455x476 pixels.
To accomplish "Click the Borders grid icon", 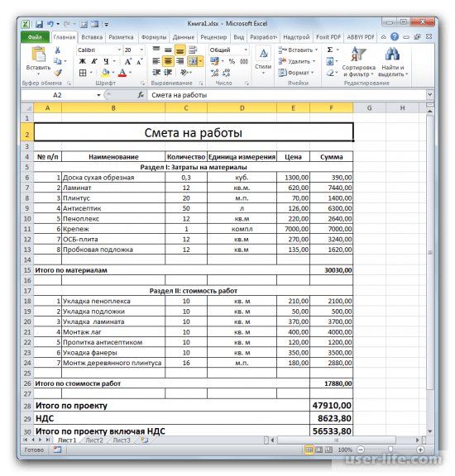I will (83, 73).
